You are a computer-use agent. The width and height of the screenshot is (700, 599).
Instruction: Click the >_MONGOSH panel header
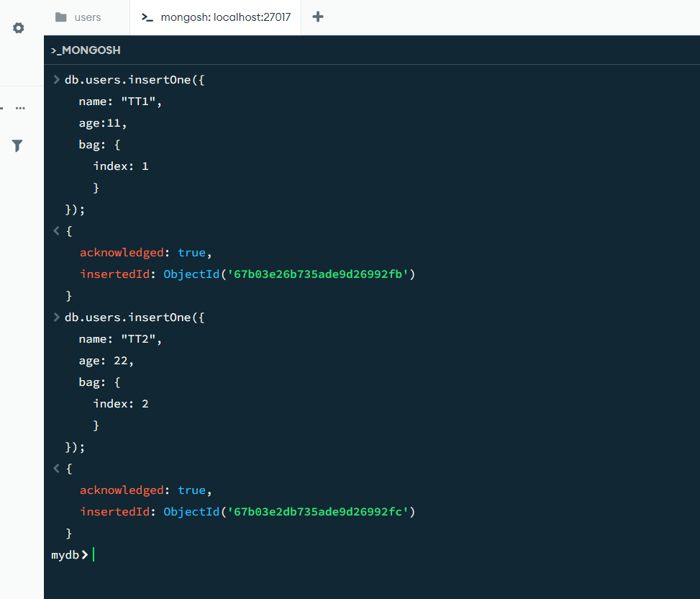[86, 50]
